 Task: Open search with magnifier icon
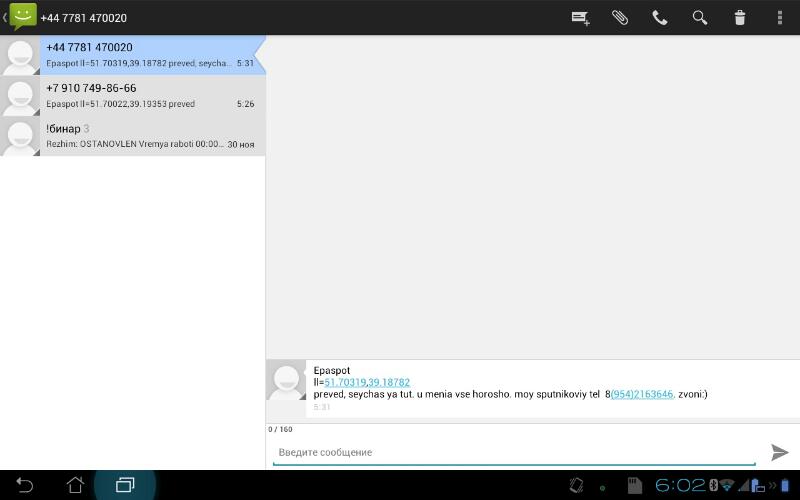[700, 18]
